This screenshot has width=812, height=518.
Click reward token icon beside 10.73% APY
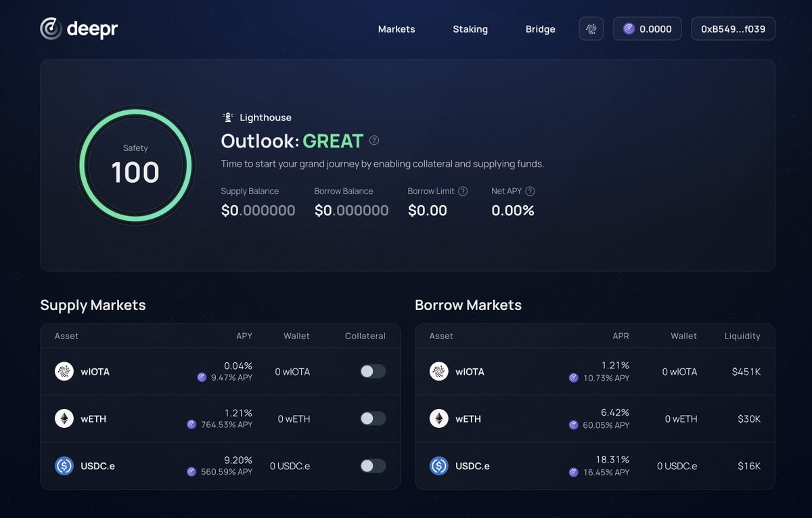(574, 378)
